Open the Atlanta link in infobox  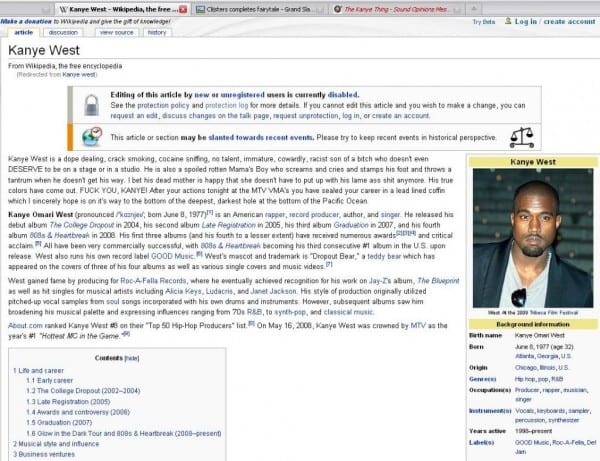click(x=524, y=356)
